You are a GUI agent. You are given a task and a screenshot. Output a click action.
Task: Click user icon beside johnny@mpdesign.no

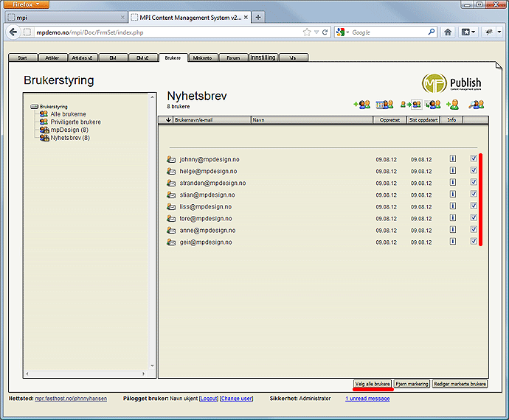[x=171, y=159]
